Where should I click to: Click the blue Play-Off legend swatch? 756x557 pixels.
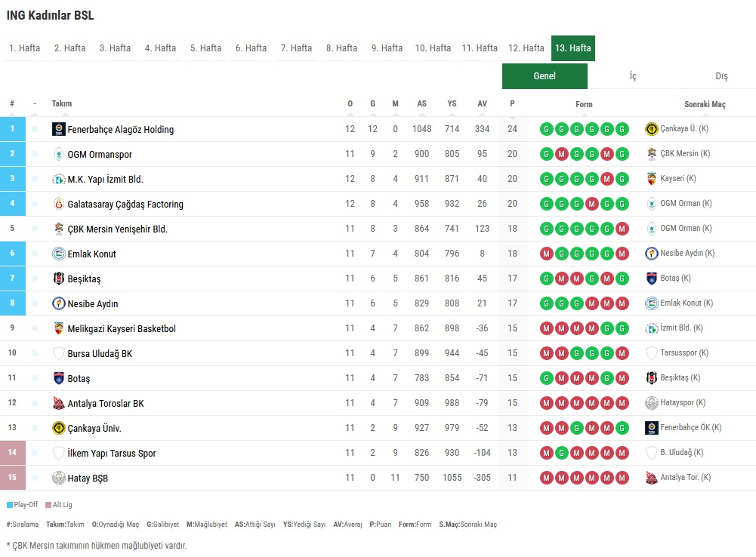click(10, 505)
